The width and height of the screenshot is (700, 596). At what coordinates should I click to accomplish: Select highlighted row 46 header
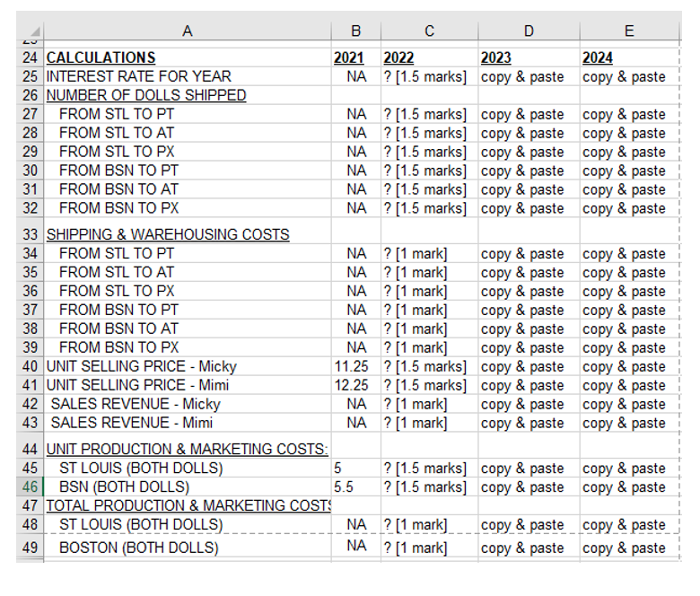30,486
